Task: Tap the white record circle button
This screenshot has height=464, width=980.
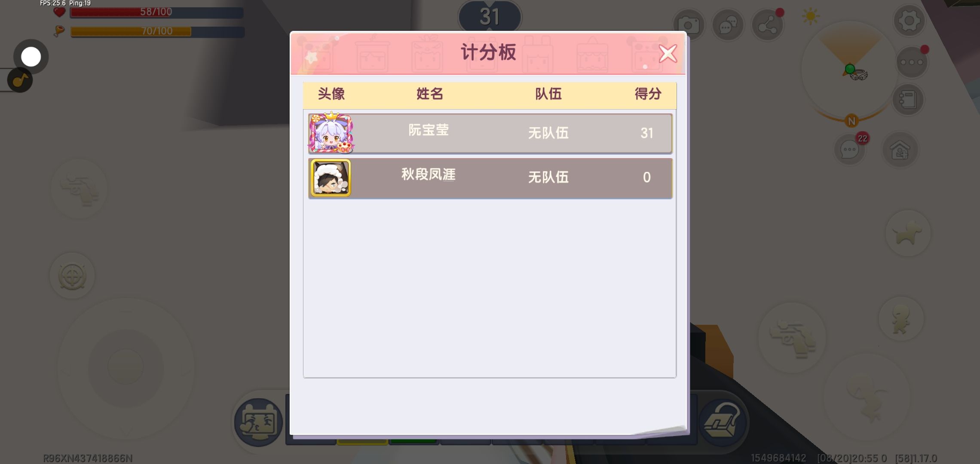Action: pyautogui.click(x=31, y=57)
